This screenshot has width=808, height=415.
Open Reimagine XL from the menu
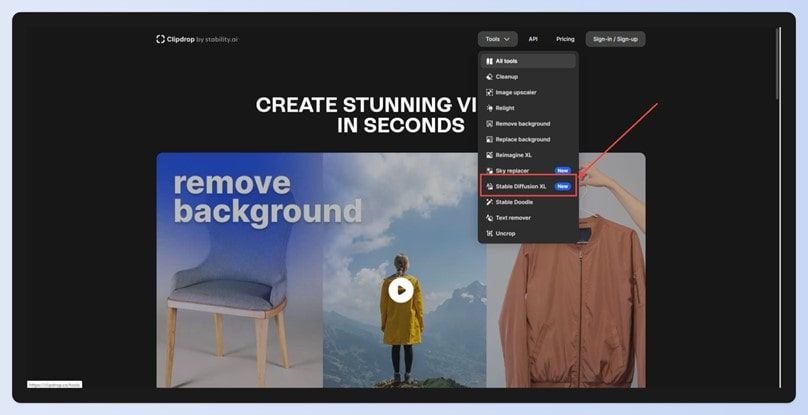[x=528, y=155]
